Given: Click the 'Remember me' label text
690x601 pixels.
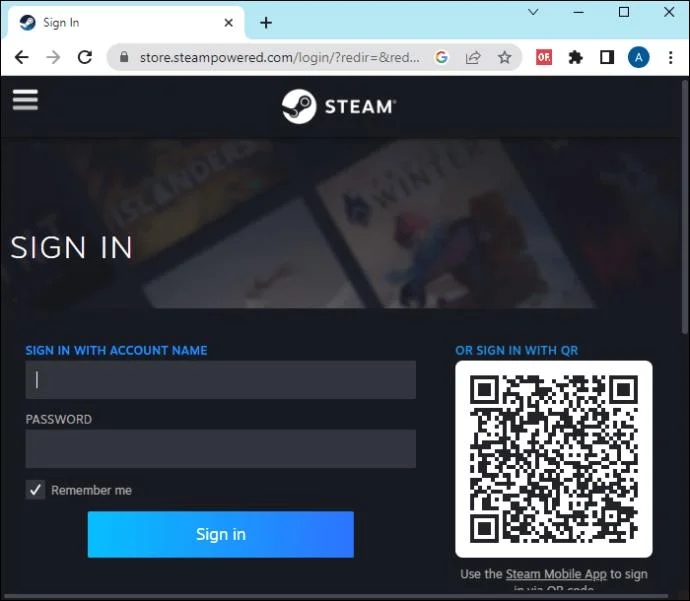Looking at the screenshot, I should [91, 490].
